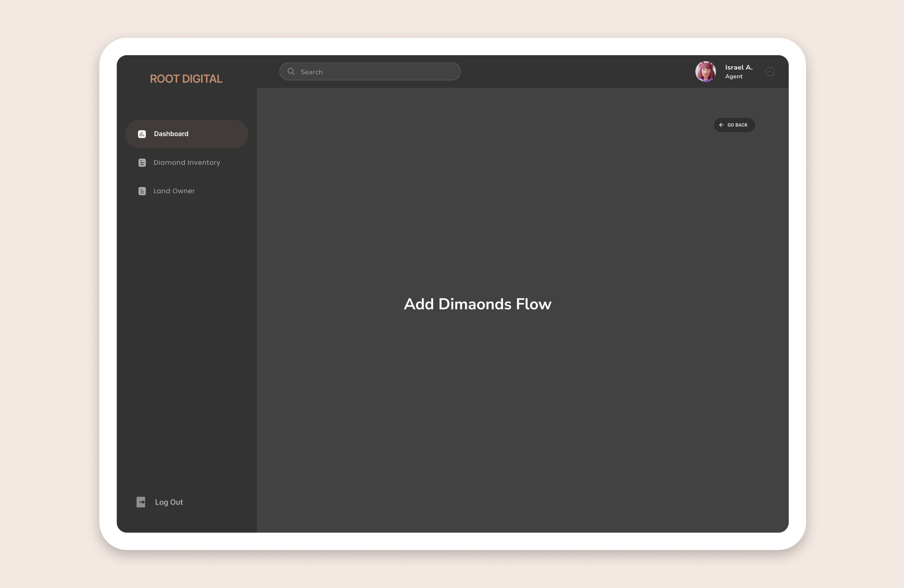This screenshot has height=588, width=904.
Task: Click the highlighted Dashboard pill background
Action: pos(223,134)
